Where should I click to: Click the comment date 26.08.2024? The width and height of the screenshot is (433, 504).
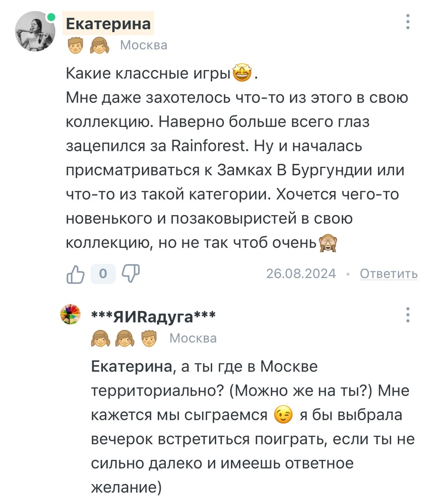pos(301,274)
